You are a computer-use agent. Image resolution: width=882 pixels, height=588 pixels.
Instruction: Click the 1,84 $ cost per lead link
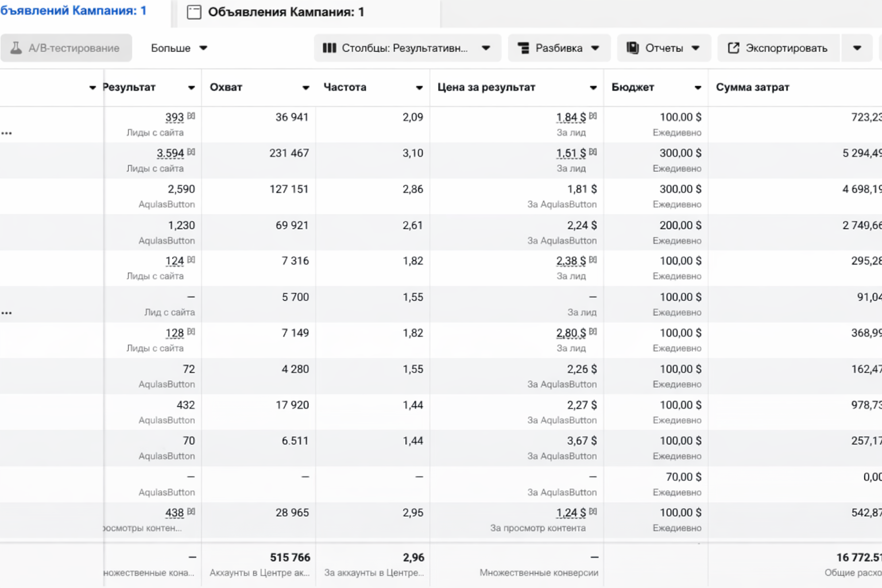pyautogui.click(x=570, y=118)
